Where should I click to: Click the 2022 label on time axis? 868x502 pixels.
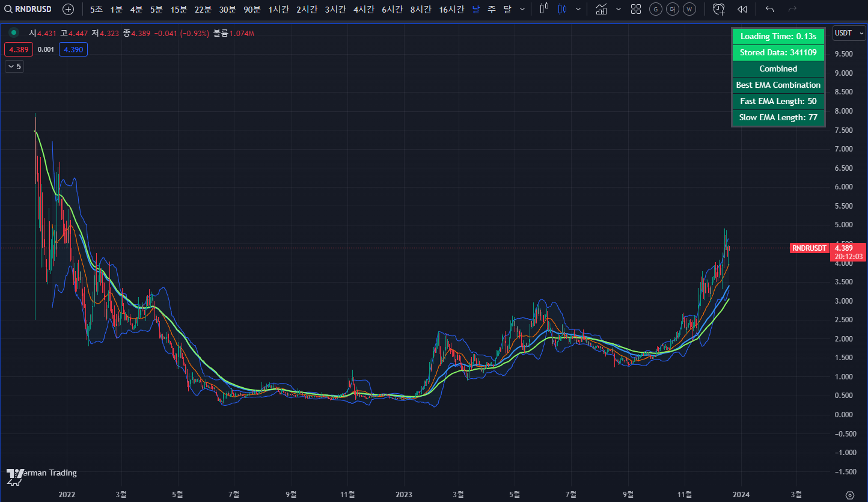pyautogui.click(x=66, y=495)
